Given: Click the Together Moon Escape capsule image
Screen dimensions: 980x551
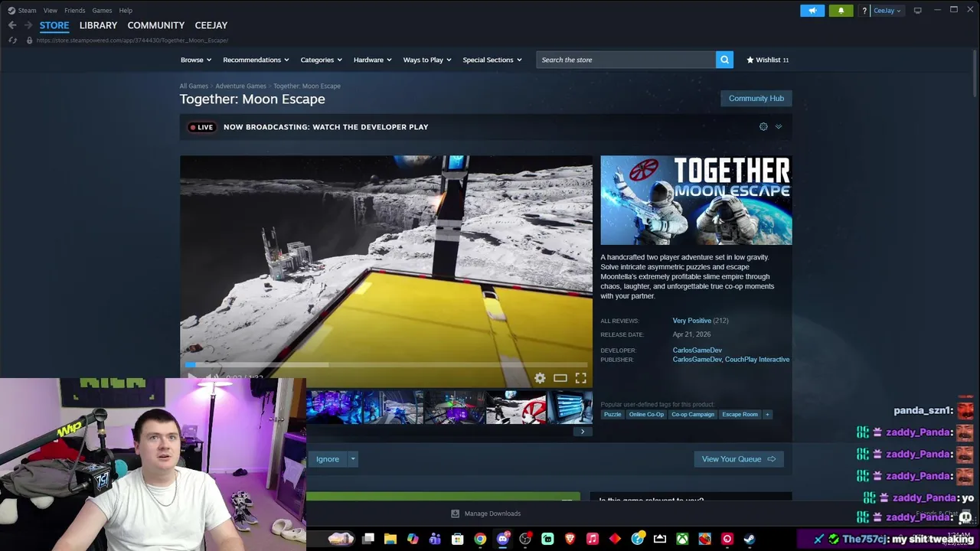Looking at the screenshot, I should coord(696,201).
